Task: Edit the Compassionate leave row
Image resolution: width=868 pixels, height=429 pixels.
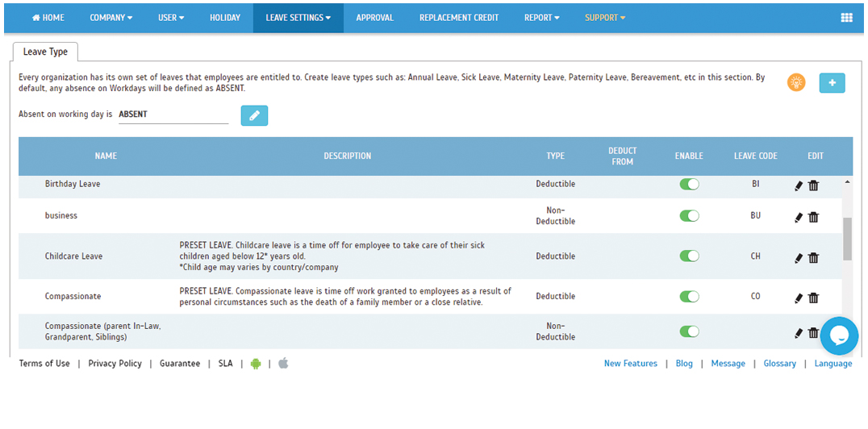Action: click(799, 298)
